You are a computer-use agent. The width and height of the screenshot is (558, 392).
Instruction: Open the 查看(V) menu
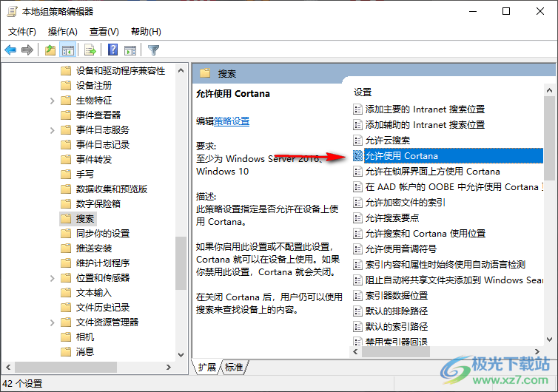coord(104,32)
